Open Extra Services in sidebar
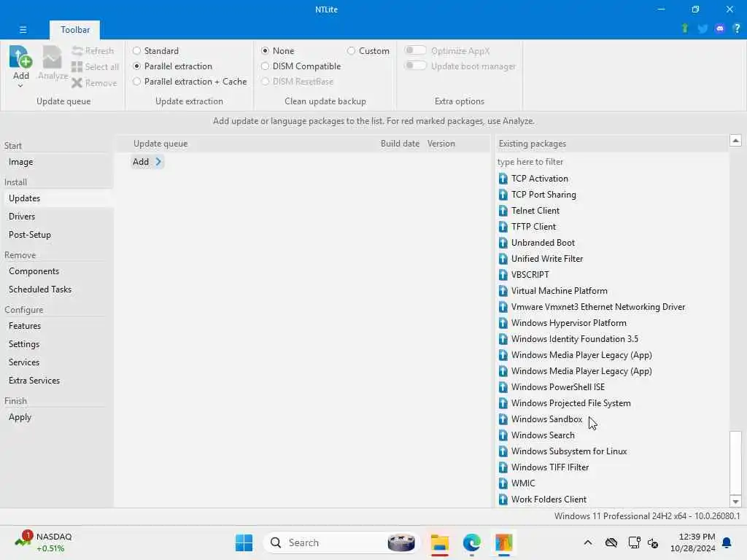 pos(34,381)
